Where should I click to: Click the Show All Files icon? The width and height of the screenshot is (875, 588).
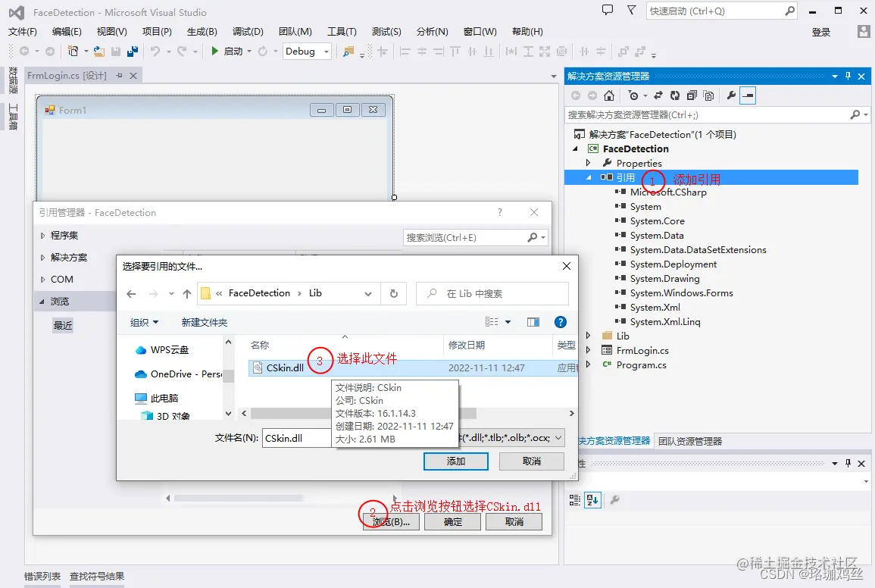coord(708,95)
